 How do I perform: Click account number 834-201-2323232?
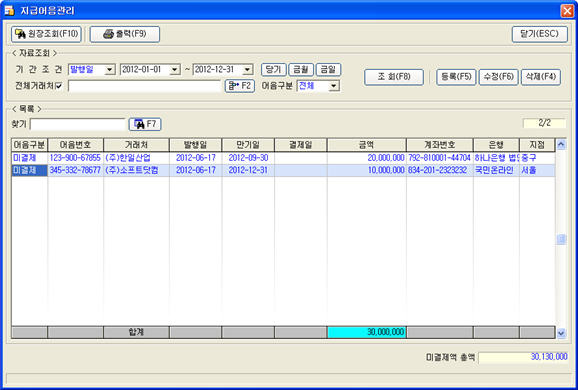pos(440,170)
